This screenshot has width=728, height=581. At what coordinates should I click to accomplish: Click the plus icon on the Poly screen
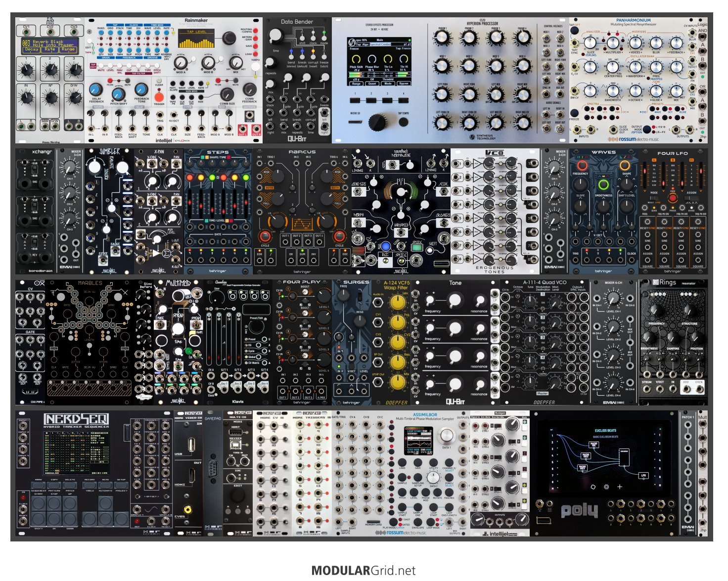pyautogui.click(x=619, y=486)
